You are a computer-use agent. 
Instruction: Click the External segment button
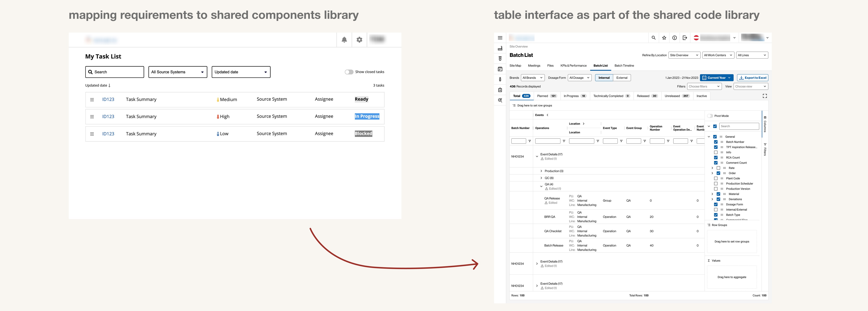coord(622,78)
